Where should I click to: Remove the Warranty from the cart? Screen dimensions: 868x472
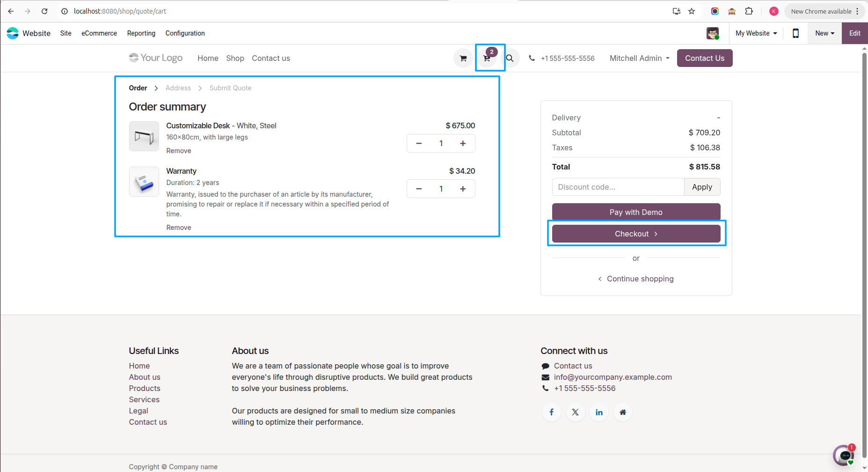pyautogui.click(x=178, y=227)
